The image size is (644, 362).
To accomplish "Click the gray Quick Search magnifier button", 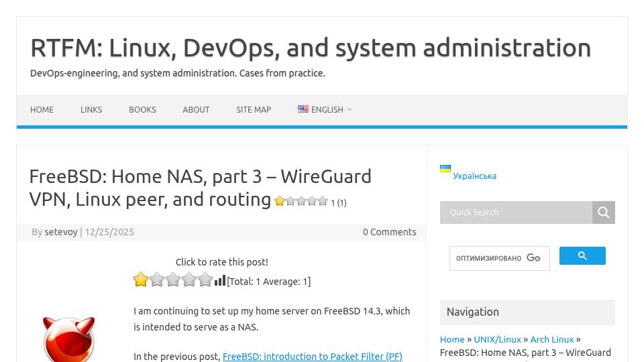I will 603,213.
